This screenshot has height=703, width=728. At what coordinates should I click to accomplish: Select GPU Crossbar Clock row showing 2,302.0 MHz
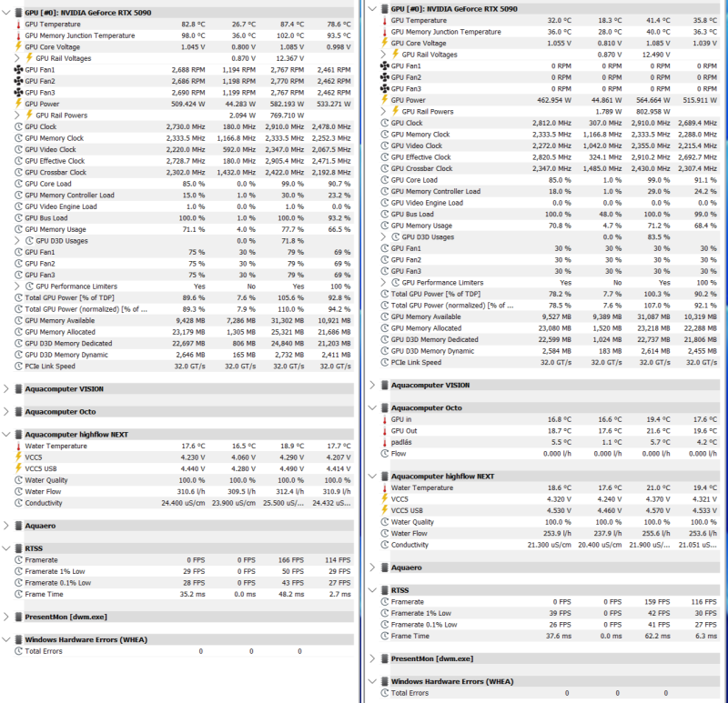click(184, 172)
